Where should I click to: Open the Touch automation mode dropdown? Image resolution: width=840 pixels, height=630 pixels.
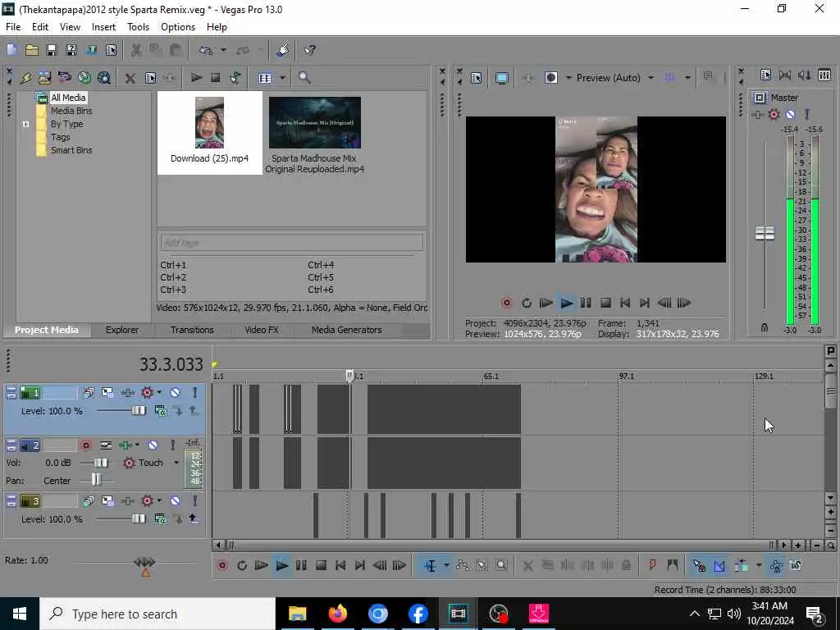pyautogui.click(x=176, y=463)
